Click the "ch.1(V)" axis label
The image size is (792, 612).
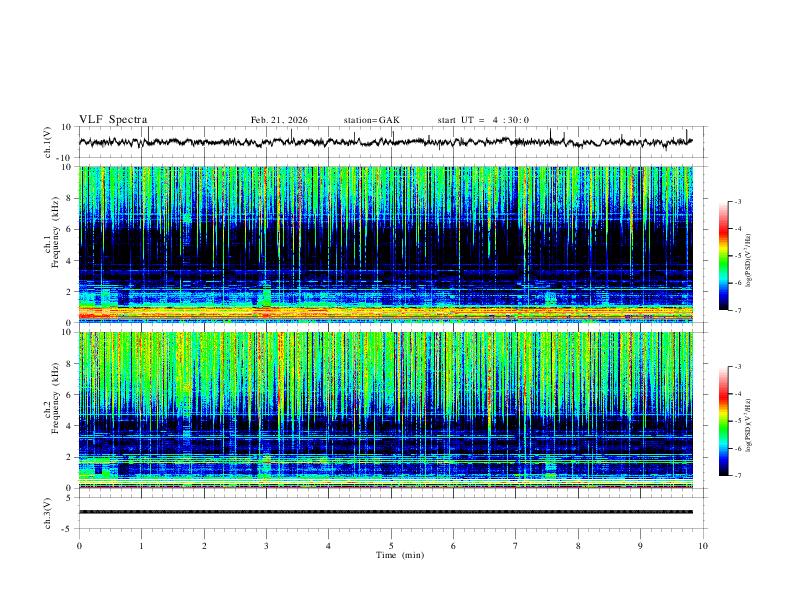click(48, 142)
